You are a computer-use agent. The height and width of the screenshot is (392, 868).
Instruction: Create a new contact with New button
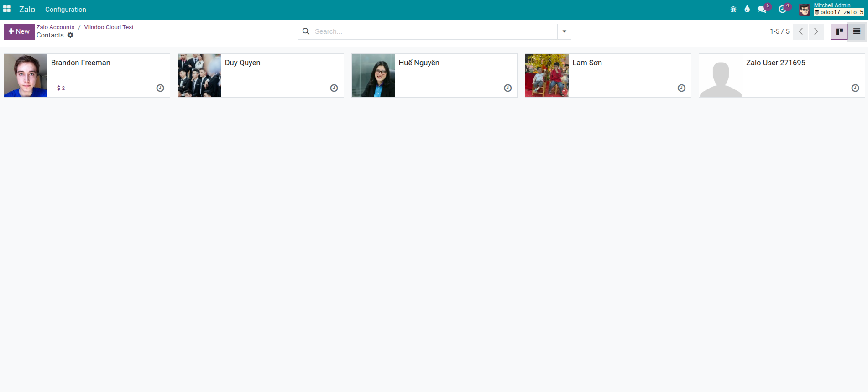(x=19, y=31)
